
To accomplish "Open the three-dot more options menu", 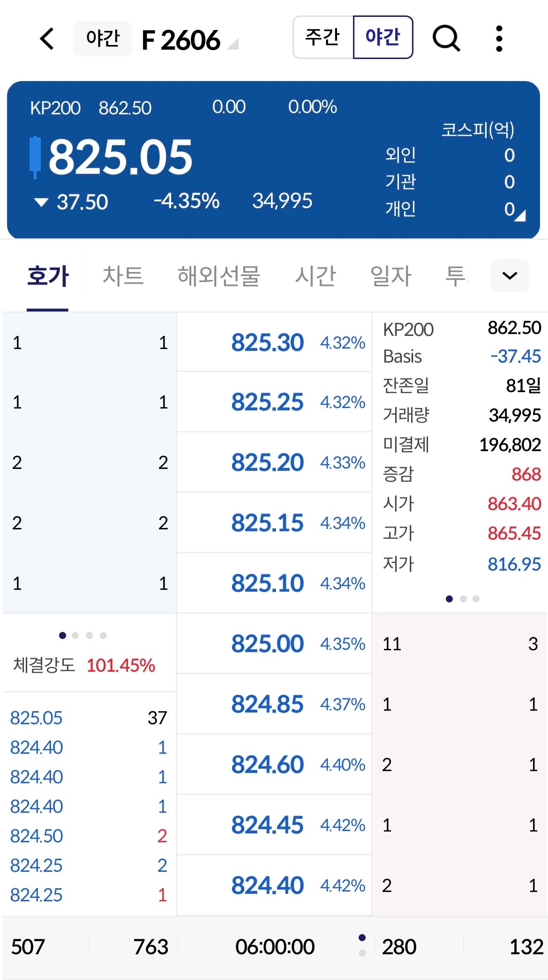I will (499, 38).
